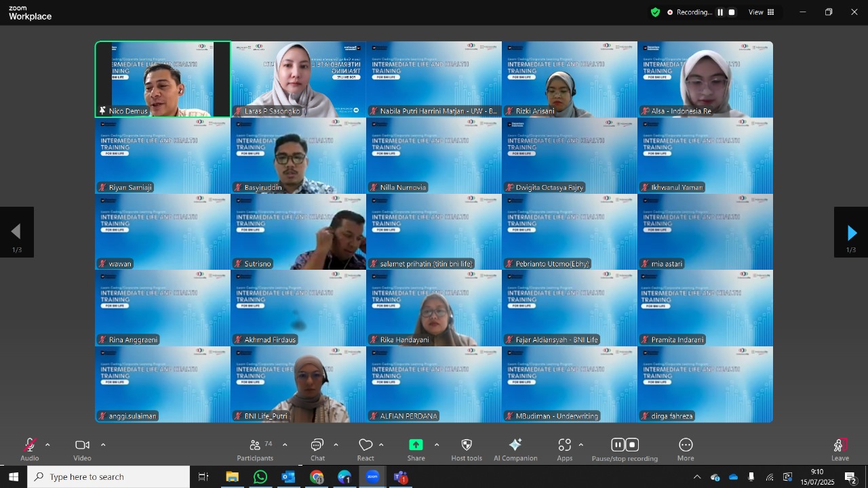Pause recording from the bottom toolbar
The height and width of the screenshot is (488, 868).
[618, 445]
